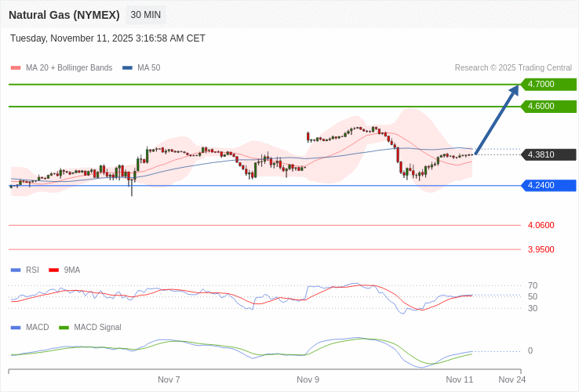Click the 3.9500 support level label
The image size is (579, 392).
(541, 249)
